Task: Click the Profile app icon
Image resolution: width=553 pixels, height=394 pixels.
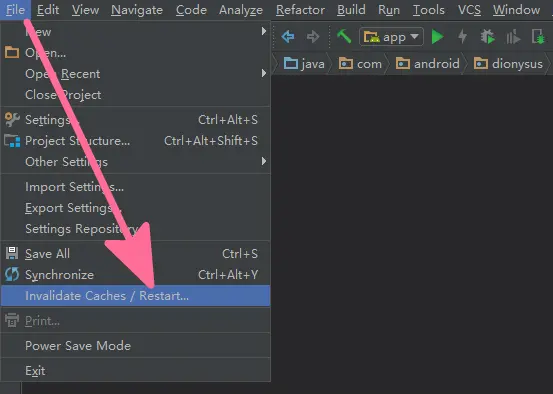Action: 513,37
